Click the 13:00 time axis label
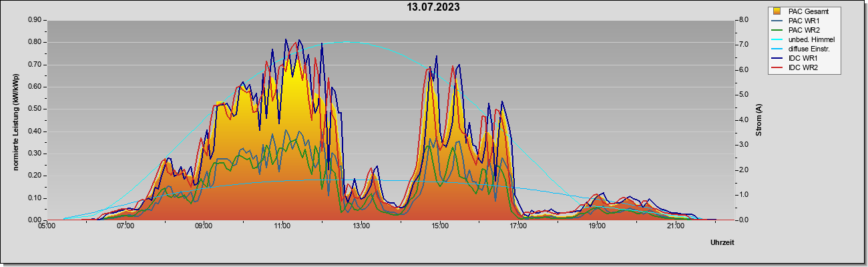The image size is (868, 267). click(x=361, y=227)
